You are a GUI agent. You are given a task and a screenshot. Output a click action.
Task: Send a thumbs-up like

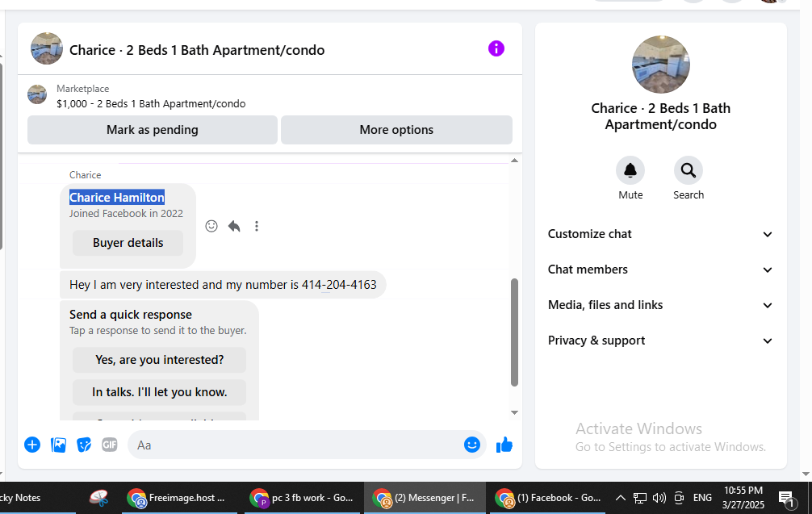pos(504,445)
